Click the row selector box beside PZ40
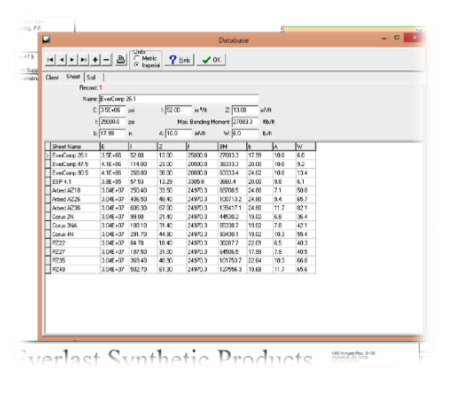 48,269
